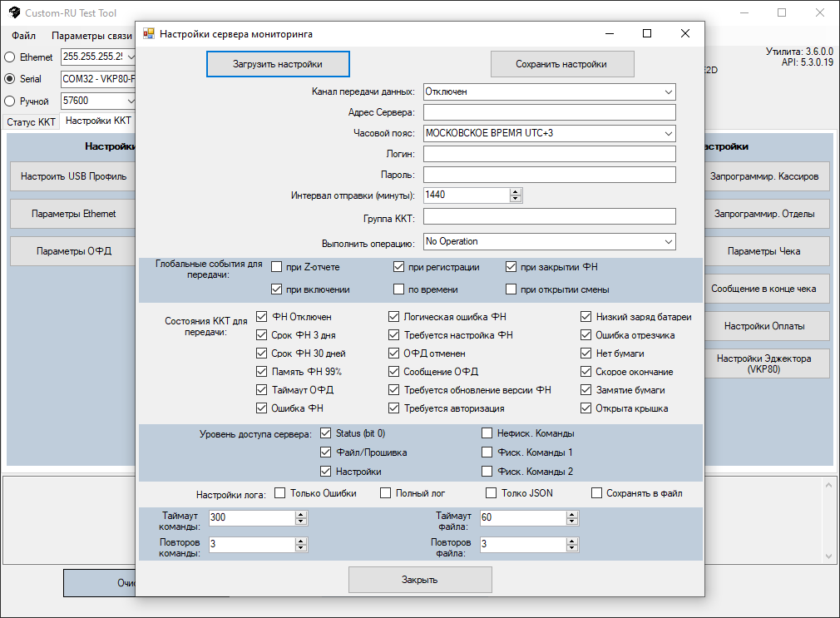Tick the "Полный лог" checkbox
The height and width of the screenshot is (618, 840).
(x=385, y=493)
